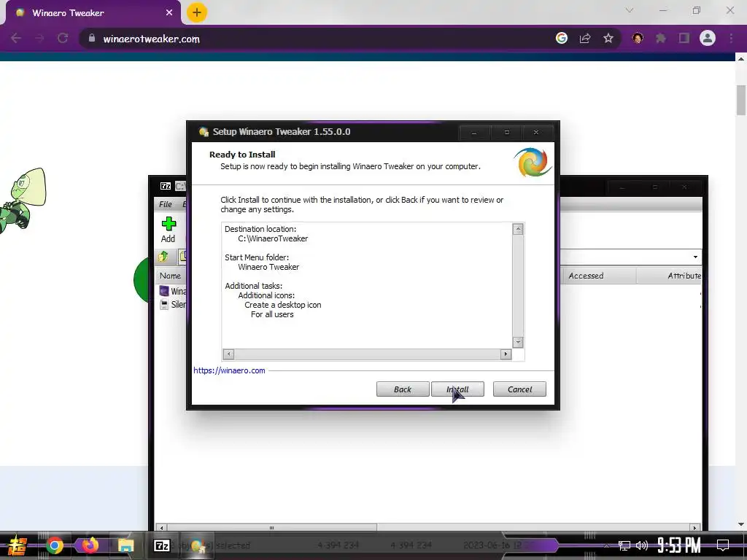Click the Peridot cartoon character on page
Viewport: 747px width, 560px height.
pyautogui.click(x=23, y=201)
